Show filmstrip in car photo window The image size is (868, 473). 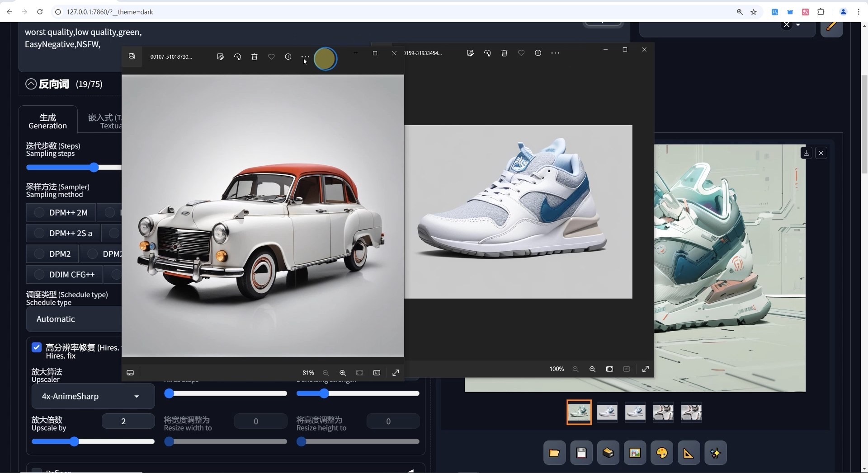point(130,373)
